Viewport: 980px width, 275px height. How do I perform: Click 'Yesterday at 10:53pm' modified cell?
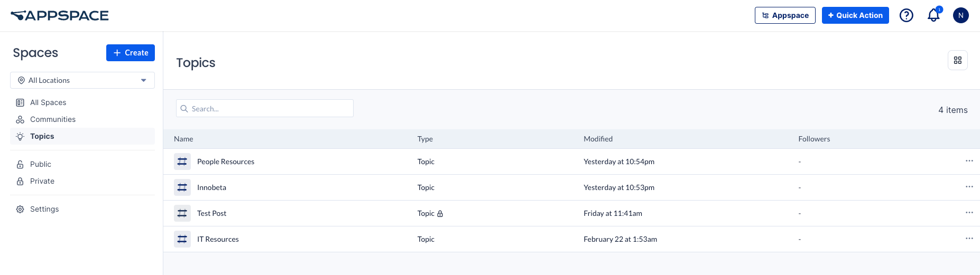[619, 187]
